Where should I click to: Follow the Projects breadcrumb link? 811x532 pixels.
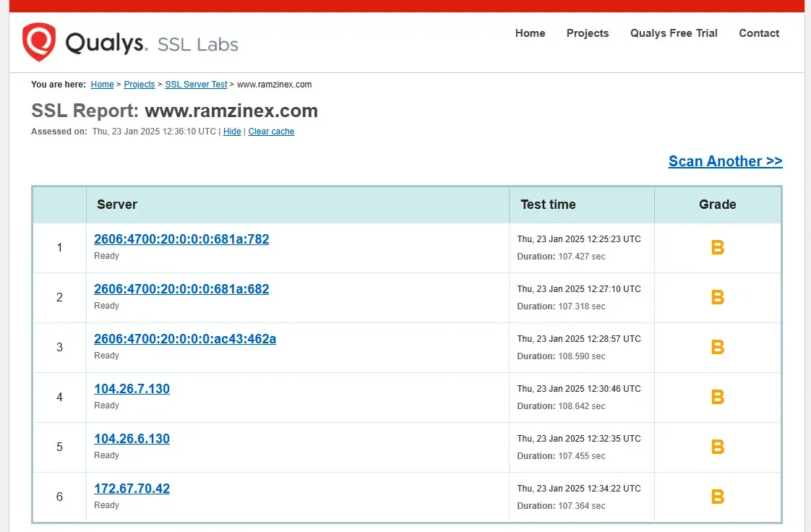click(x=139, y=85)
